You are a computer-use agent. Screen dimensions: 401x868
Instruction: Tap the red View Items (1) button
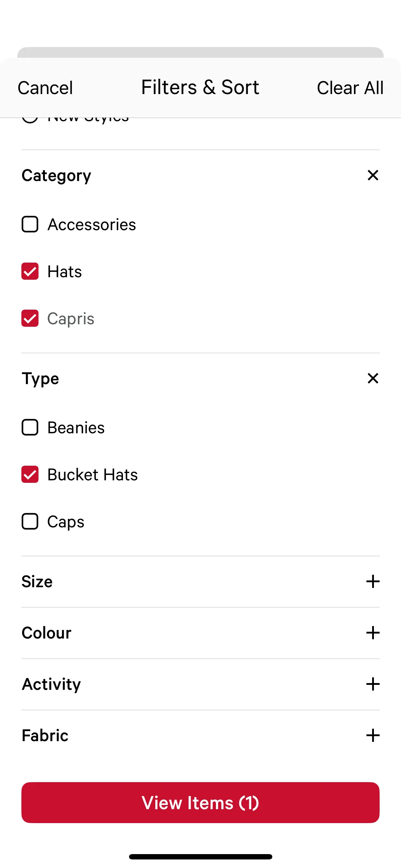200,802
